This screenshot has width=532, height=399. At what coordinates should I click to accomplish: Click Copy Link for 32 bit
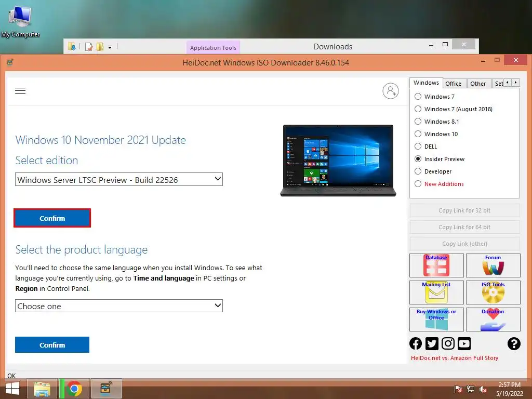tap(464, 210)
